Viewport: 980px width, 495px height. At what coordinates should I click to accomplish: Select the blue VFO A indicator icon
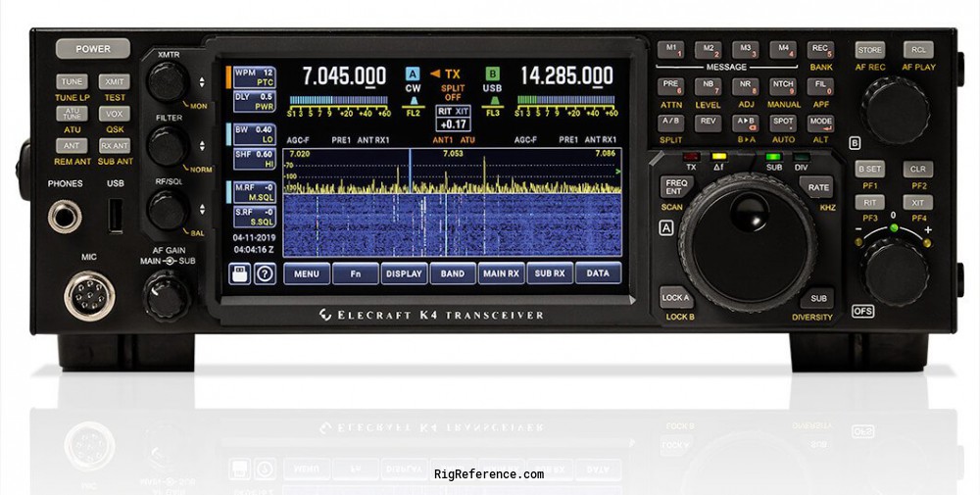pos(413,74)
